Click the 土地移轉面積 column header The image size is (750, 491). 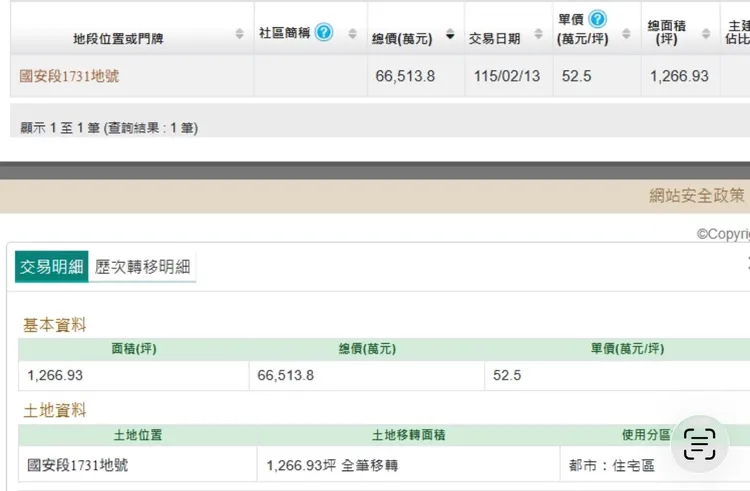pos(408,435)
